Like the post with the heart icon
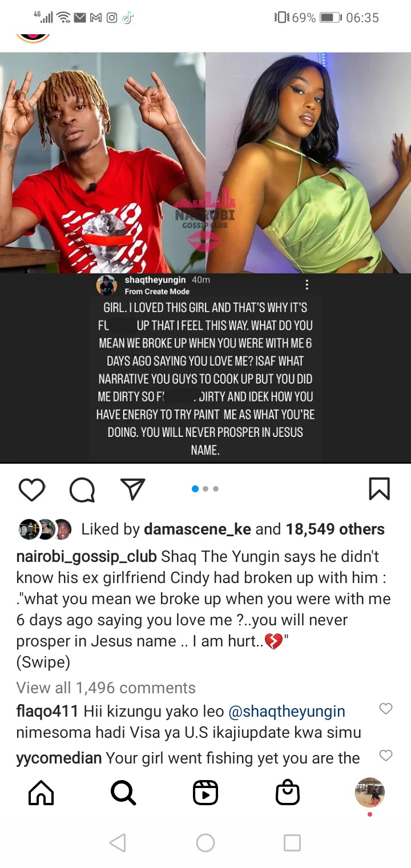This screenshot has width=411, height=868. point(32,489)
